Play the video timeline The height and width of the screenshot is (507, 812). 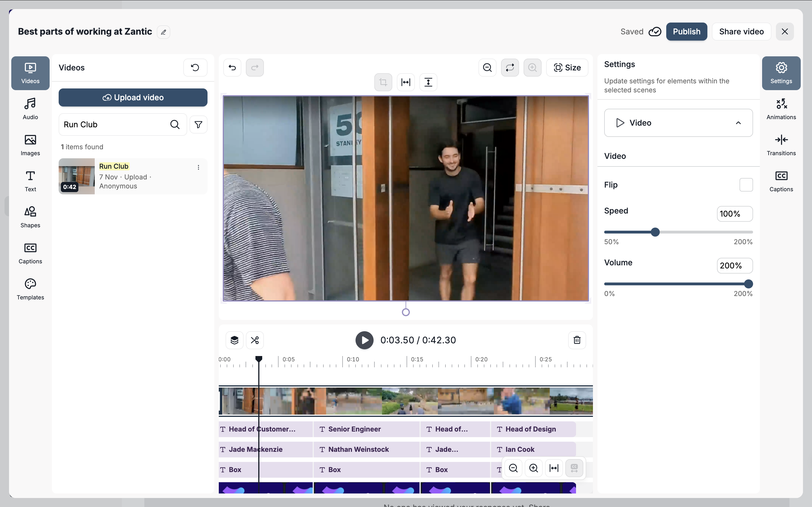[x=364, y=340]
